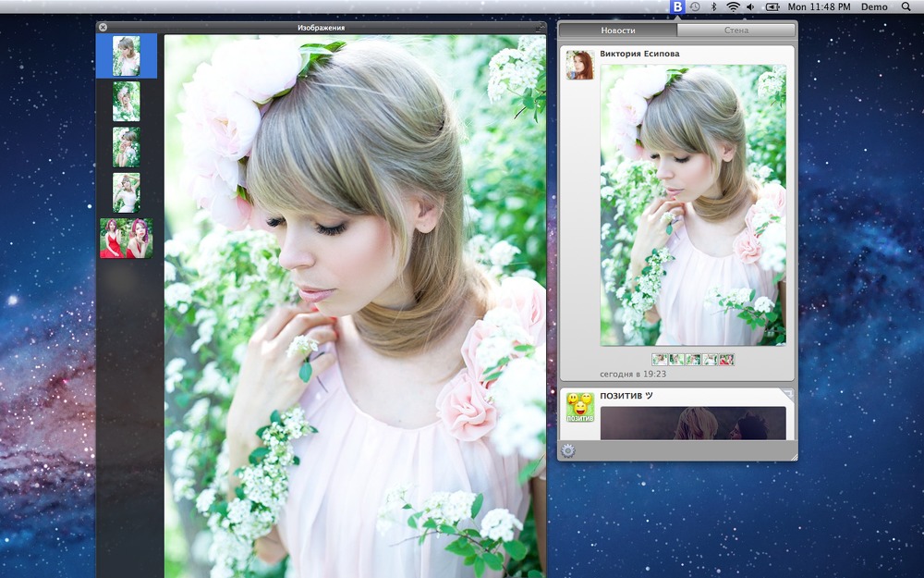Viewport: 924px width, 578px height.
Task: Click the battery status icon
Action: [772, 7]
